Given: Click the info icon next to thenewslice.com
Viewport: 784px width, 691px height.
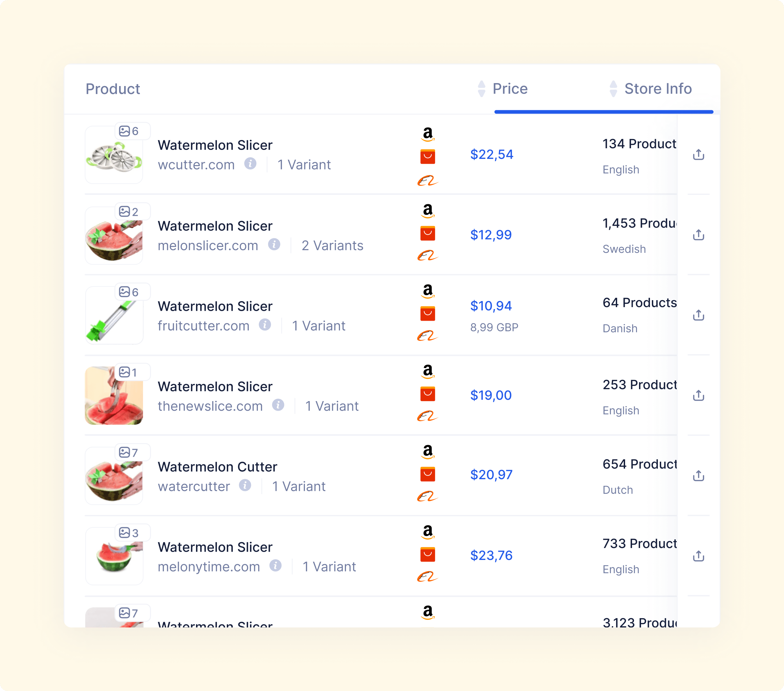Looking at the screenshot, I should pyautogui.click(x=278, y=405).
